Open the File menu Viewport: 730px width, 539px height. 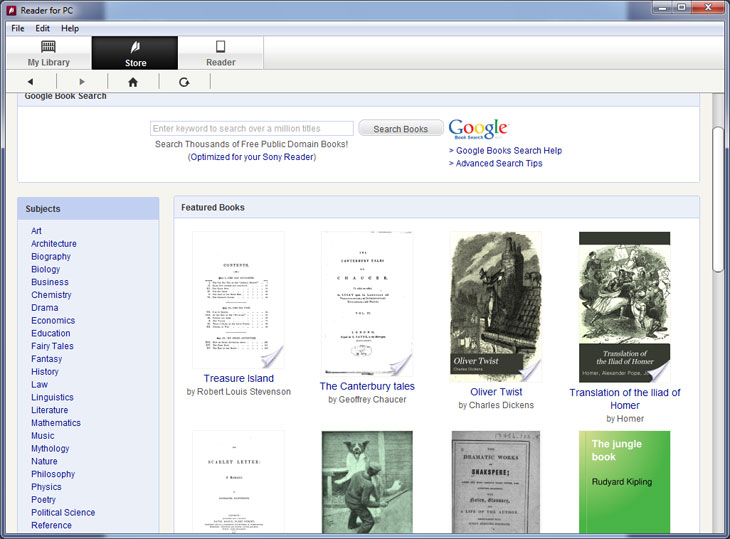(x=18, y=28)
